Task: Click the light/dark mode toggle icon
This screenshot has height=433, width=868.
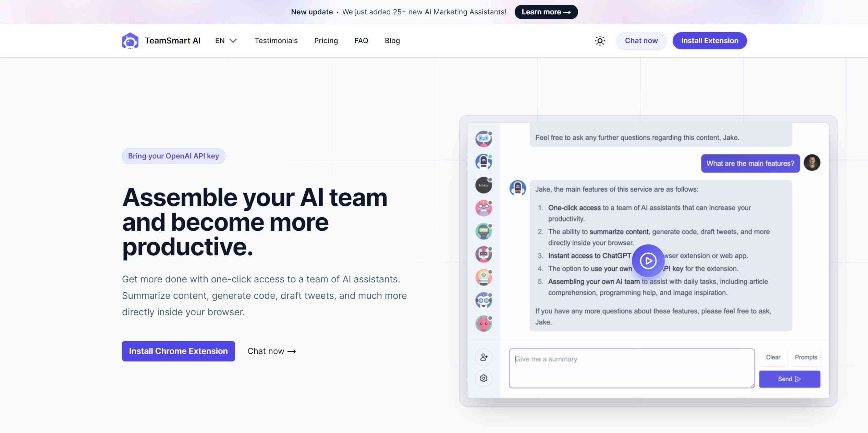Action: 600,40
